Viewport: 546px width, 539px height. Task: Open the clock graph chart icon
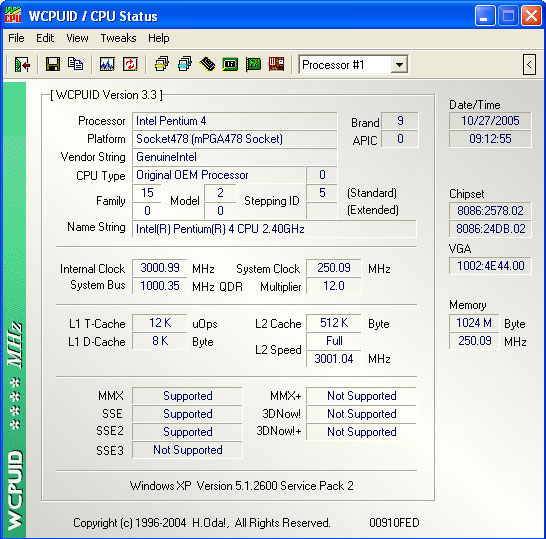[x=107, y=64]
